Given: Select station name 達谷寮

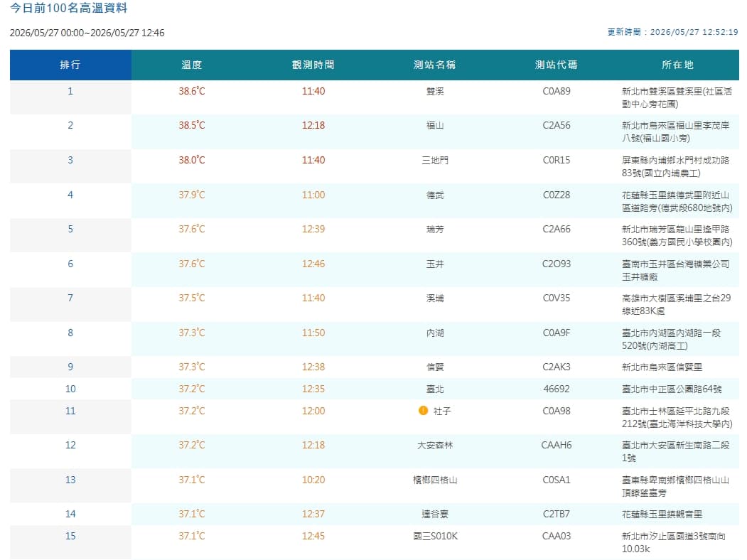Looking at the screenshot, I should pyautogui.click(x=435, y=515).
